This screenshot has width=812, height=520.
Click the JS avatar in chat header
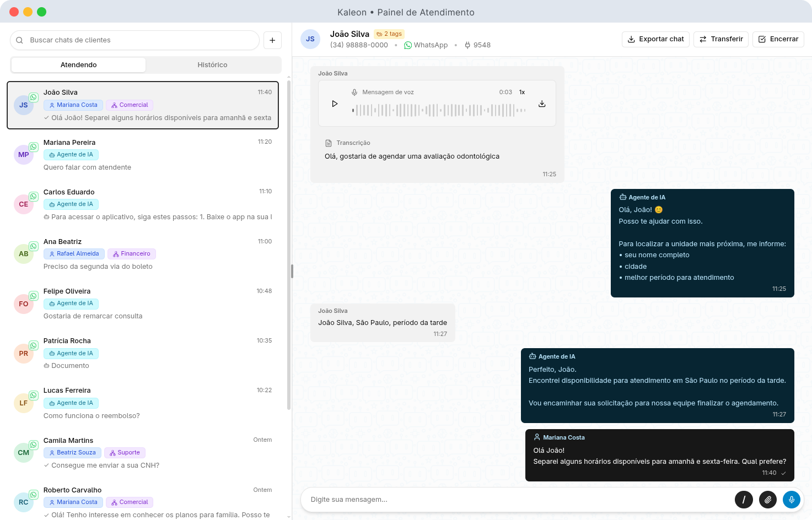coord(310,39)
